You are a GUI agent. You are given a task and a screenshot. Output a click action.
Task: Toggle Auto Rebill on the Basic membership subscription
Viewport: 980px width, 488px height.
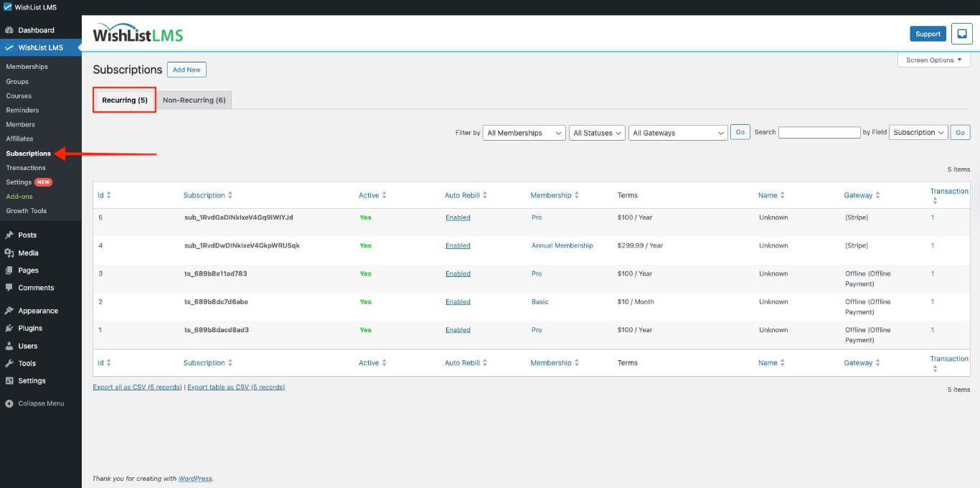point(458,301)
